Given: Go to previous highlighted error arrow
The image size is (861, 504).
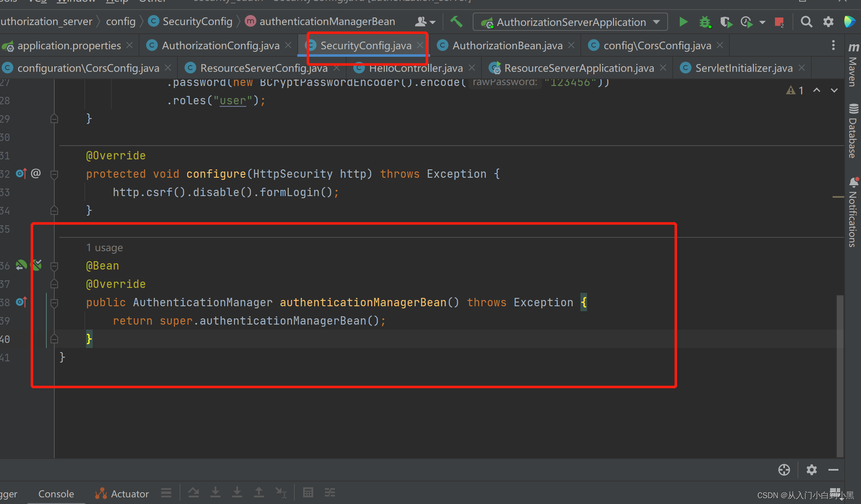Looking at the screenshot, I should 817,90.
